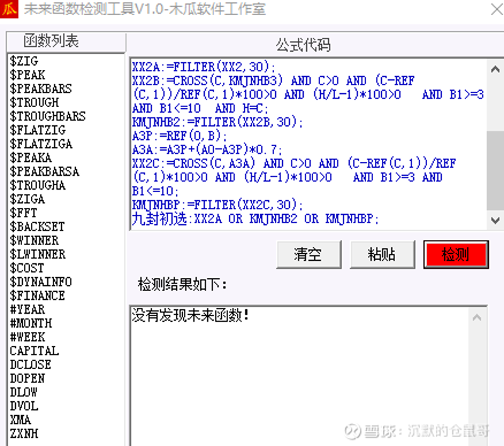Select $COST in the function list
Viewport: 504px width, 446px height.
(x=27, y=268)
